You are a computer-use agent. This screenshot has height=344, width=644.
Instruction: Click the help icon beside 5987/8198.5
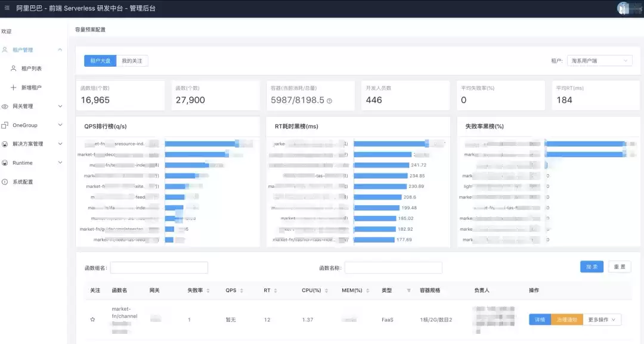pyautogui.click(x=329, y=101)
